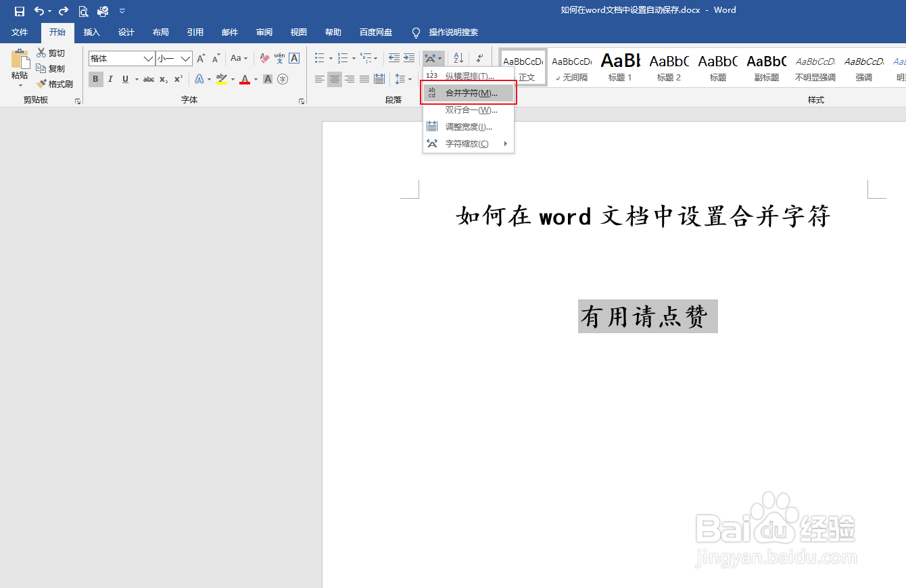Click the Redo arrow icon

point(64,11)
